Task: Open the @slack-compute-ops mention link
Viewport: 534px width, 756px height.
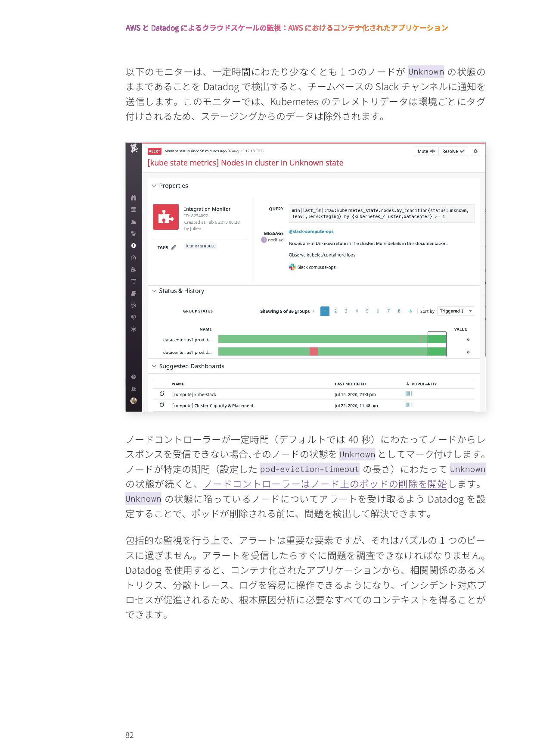Action: coord(311,232)
